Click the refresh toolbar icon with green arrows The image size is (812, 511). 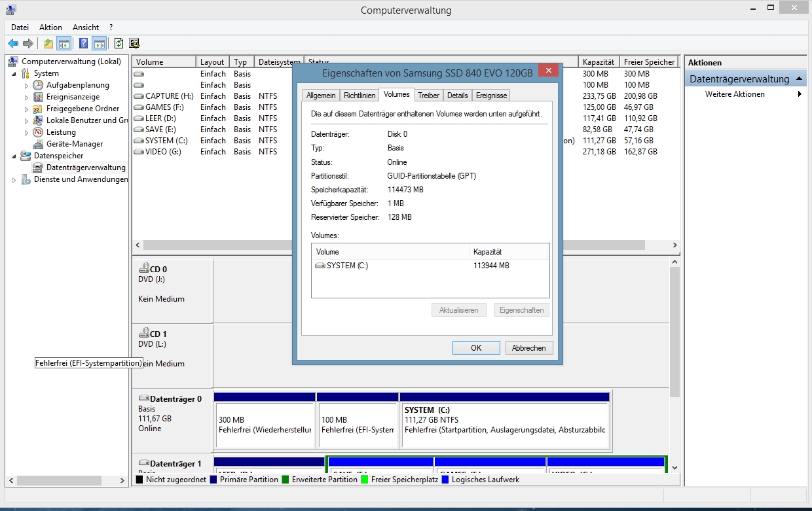119,44
